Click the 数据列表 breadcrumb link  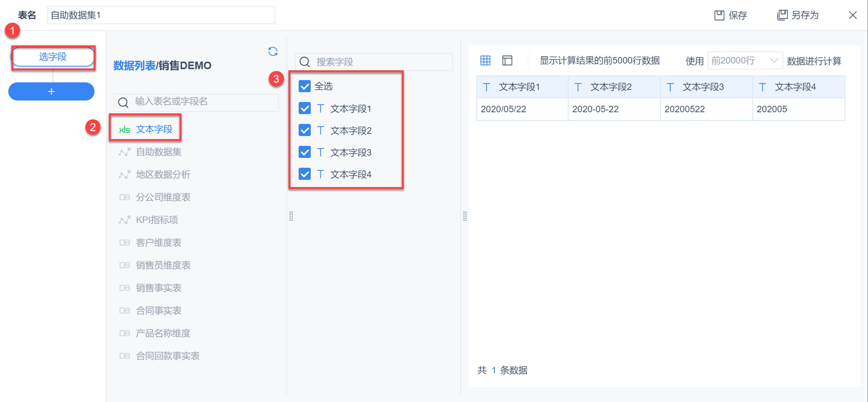[134, 66]
